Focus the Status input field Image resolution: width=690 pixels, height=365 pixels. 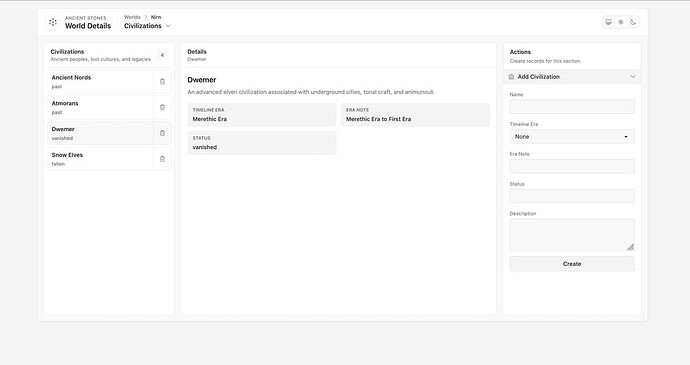click(572, 196)
